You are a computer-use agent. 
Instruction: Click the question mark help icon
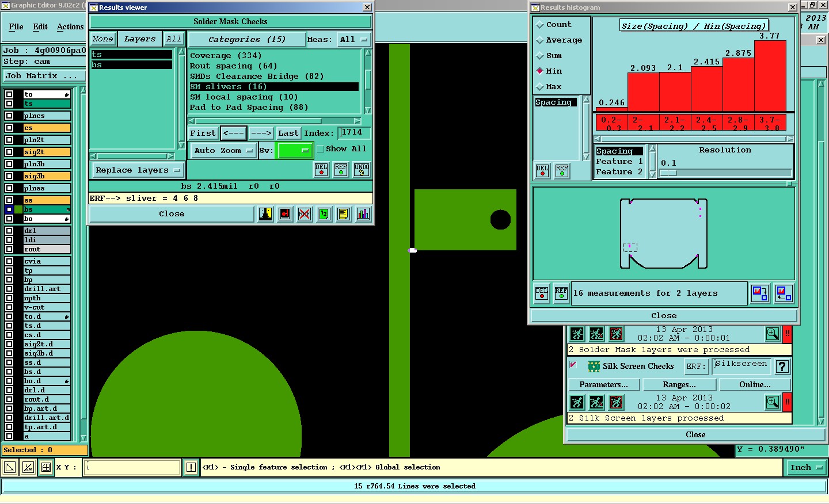(782, 366)
